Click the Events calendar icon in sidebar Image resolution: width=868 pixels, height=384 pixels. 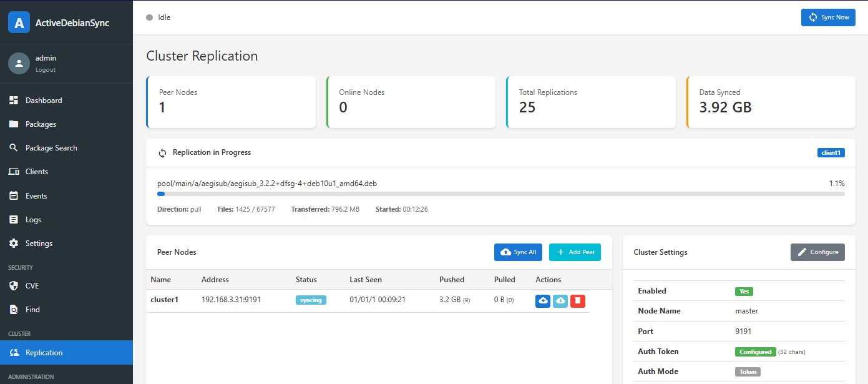[x=14, y=196]
